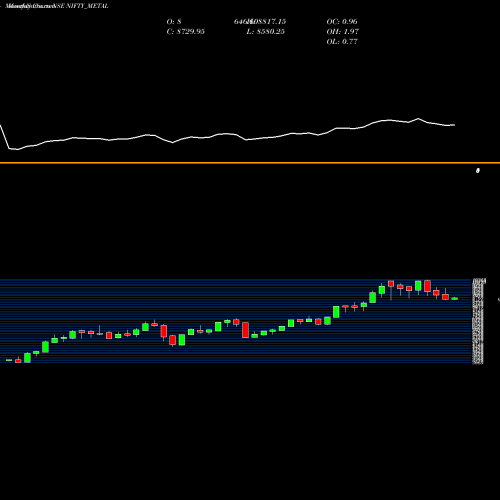Viewport: 500px width, 500px height.
Task: Click the orange horizontal indicator line
Action: coord(250,163)
